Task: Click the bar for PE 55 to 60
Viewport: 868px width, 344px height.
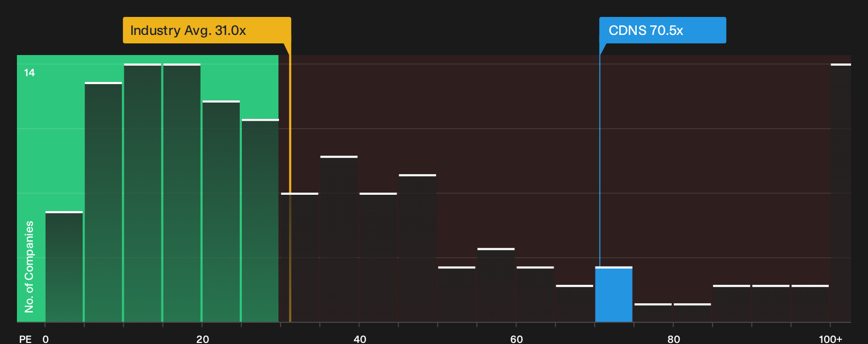Action: [496, 285]
